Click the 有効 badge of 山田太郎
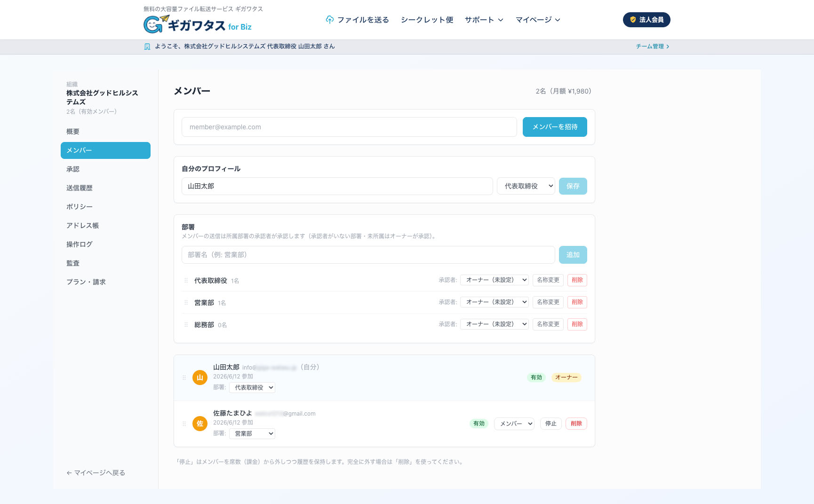Screen dimensions: 814x504 point(536,378)
